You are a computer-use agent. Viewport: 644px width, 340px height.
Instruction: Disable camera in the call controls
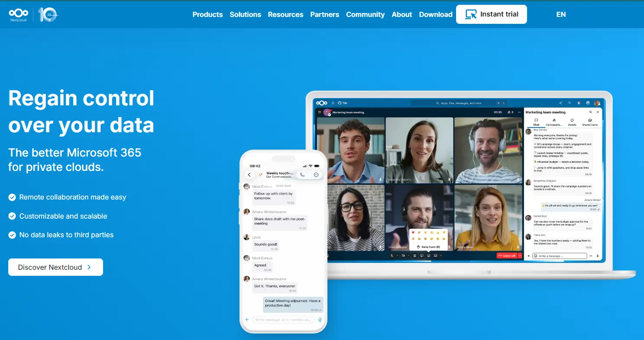[403, 256]
